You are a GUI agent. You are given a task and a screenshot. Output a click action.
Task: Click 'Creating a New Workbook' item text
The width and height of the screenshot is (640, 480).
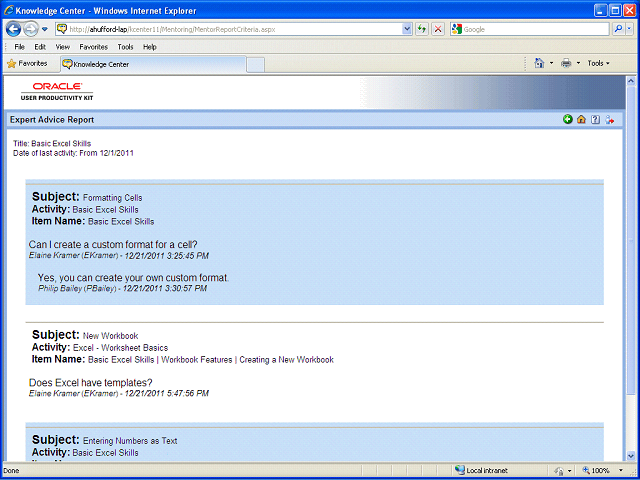[287, 360]
